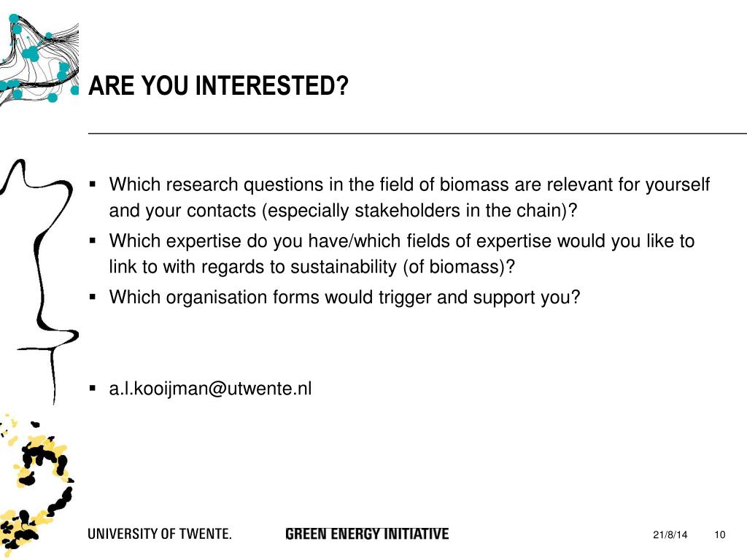Click the bullet before 'Which organisation forms'
The width and height of the screenshot is (747, 560).
tap(93, 297)
